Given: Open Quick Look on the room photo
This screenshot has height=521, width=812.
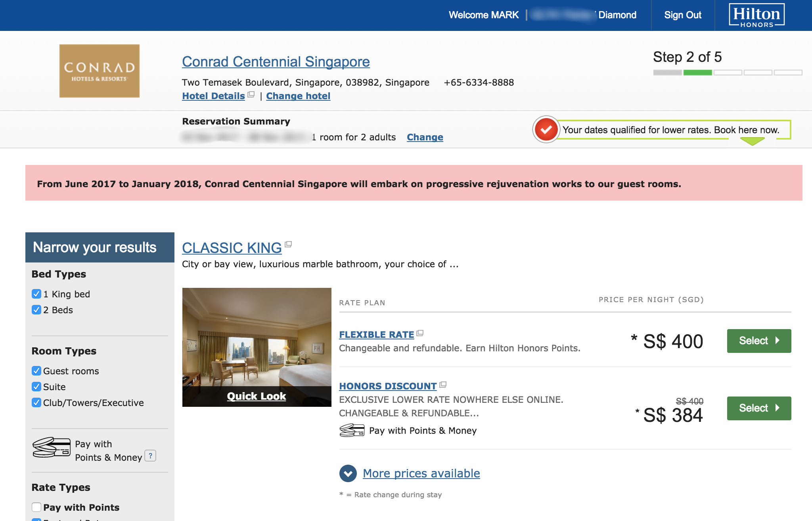Looking at the screenshot, I should pyautogui.click(x=257, y=396).
